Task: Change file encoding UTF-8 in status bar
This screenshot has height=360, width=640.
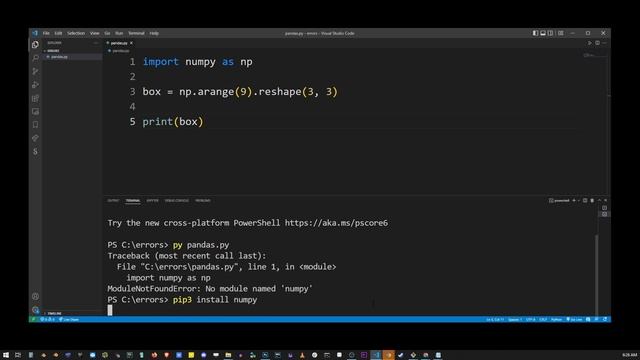Action: [531, 320]
